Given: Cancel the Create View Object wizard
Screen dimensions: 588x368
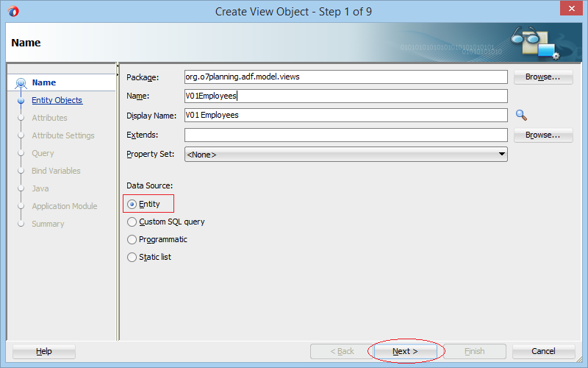Looking at the screenshot, I should tap(543, 352).
